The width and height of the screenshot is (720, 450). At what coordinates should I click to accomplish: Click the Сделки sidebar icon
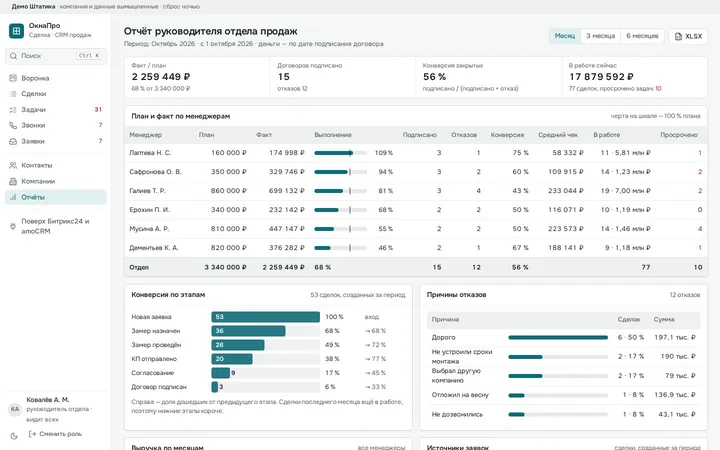(13, 94)
